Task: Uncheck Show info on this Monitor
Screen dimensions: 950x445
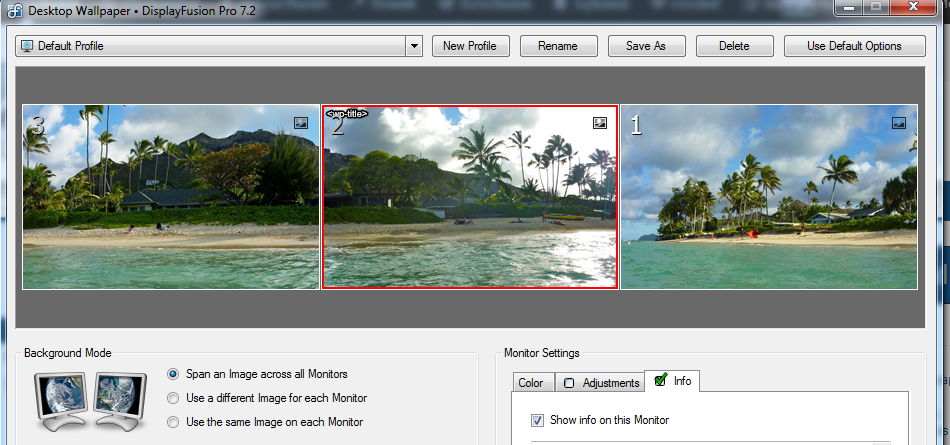Action: [538, 420]
